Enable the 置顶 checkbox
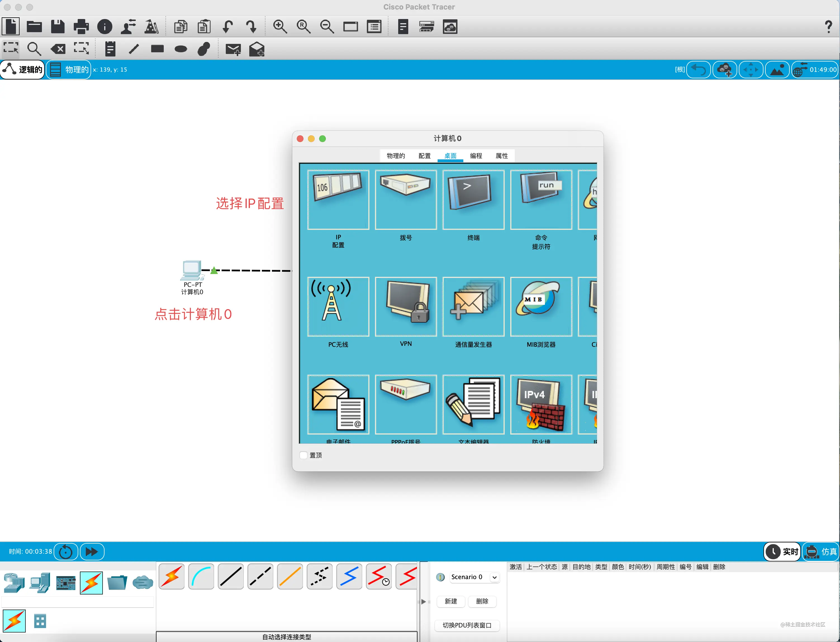Viewport: 840px width, 642px height. click(303, 455)
